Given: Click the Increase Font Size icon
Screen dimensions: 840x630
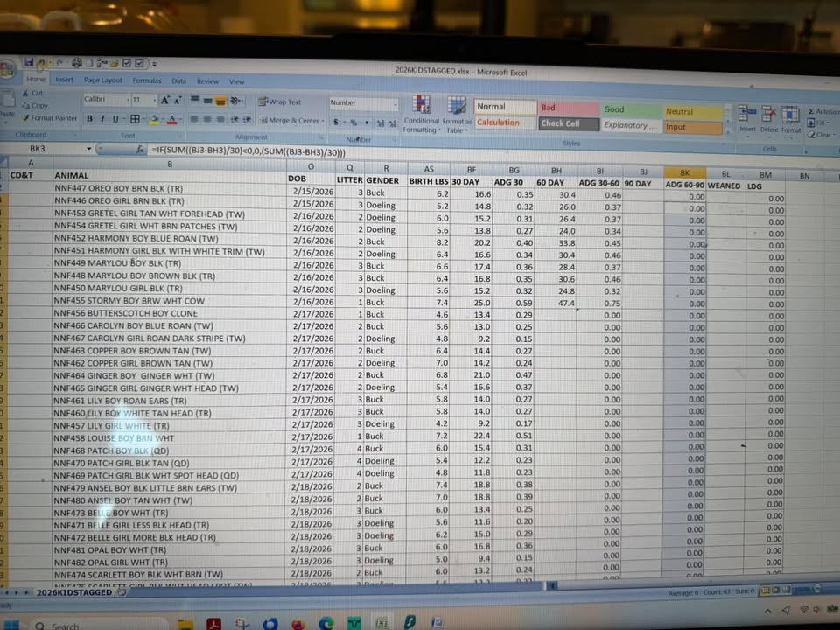Looking at the screenshot, I should click(x=165, y=101).
